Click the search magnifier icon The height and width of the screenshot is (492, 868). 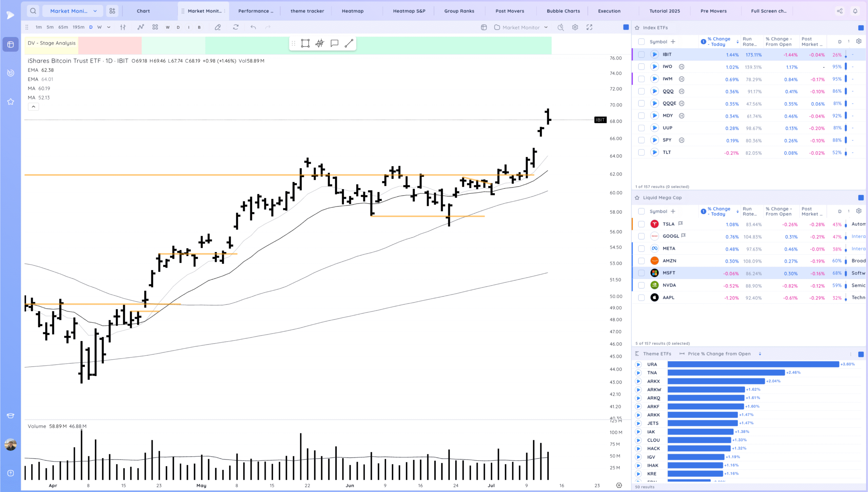click(x=33, y=11)
